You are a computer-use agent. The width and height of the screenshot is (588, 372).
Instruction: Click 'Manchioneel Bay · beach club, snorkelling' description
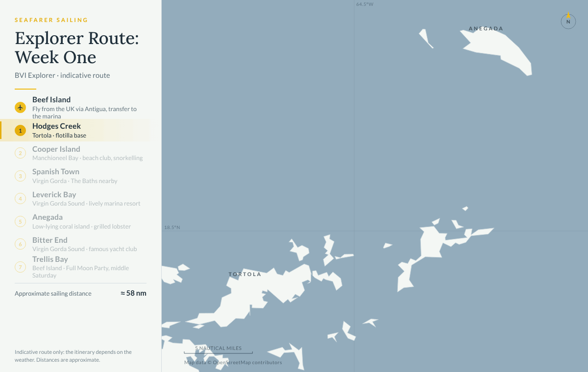coord(88,158)
